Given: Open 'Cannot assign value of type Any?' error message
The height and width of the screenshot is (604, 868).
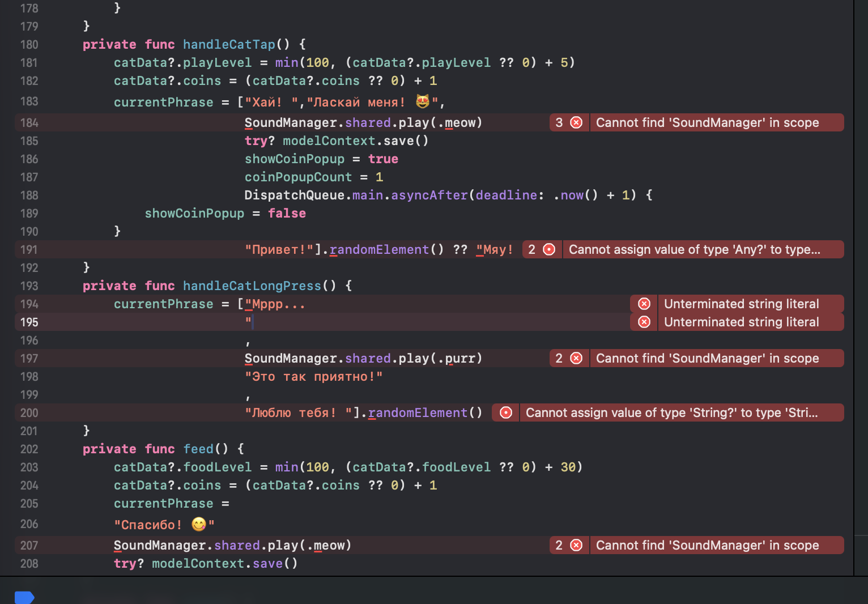Looking at the screenshot, I should pos(694,249).
